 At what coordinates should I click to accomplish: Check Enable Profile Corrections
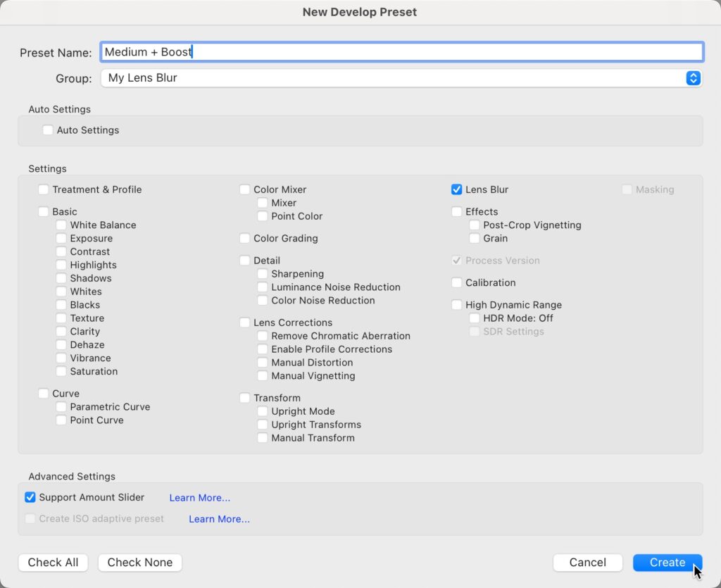262,349
